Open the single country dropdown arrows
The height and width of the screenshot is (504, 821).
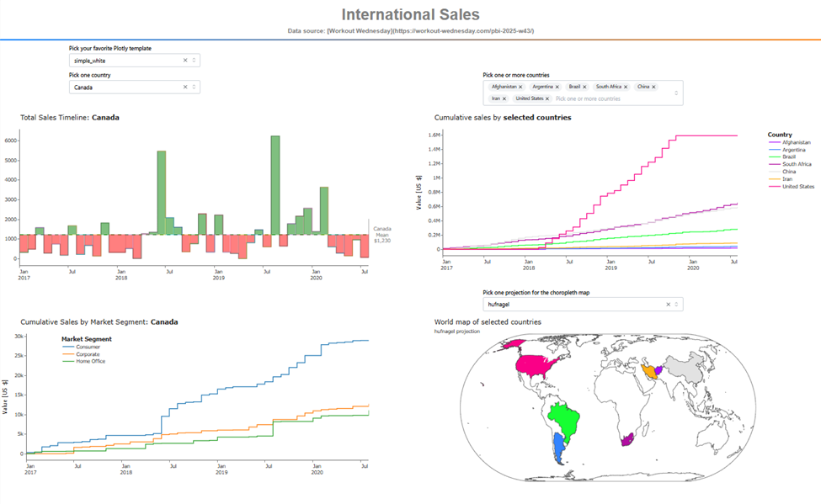tap(194, 87)
